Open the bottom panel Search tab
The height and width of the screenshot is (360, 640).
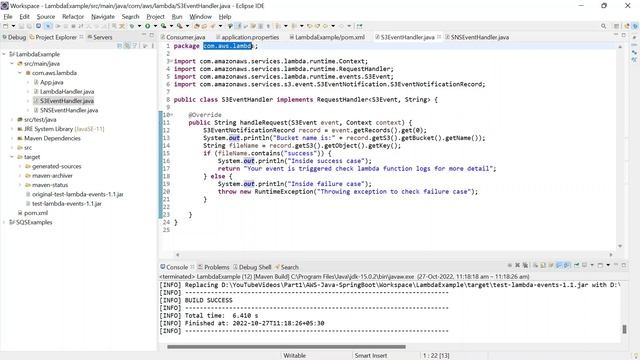coord(287,267)
